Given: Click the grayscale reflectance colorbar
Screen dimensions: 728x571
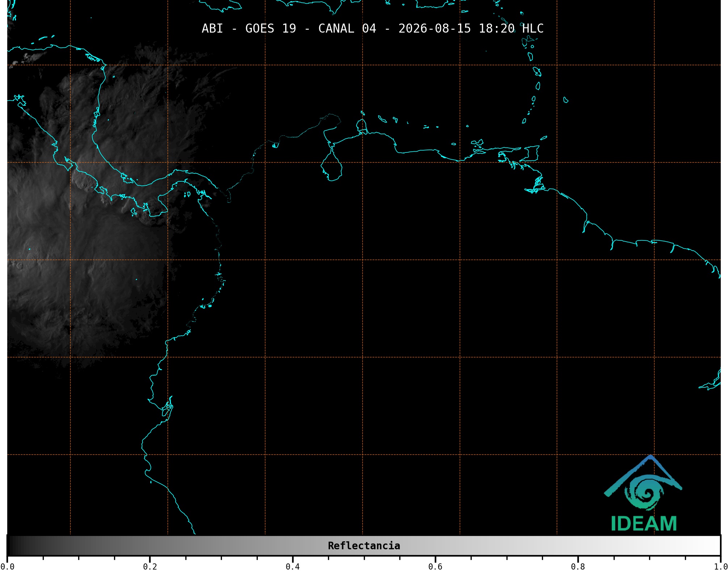Looking at the screenshot, I should tap(364, 546).
